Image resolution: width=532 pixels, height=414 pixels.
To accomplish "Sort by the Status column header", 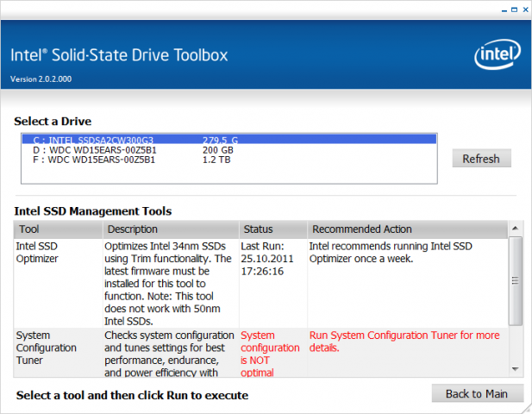I will [272, 229].
